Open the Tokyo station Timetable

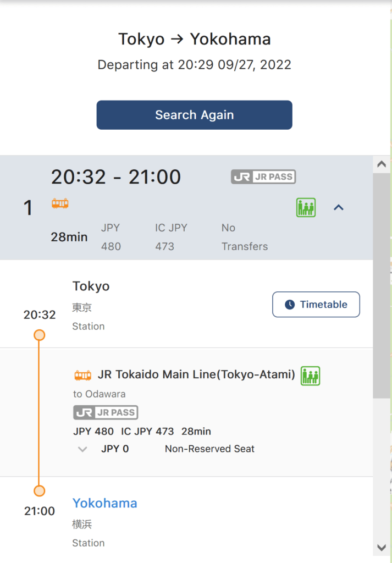tap(316, 305)
